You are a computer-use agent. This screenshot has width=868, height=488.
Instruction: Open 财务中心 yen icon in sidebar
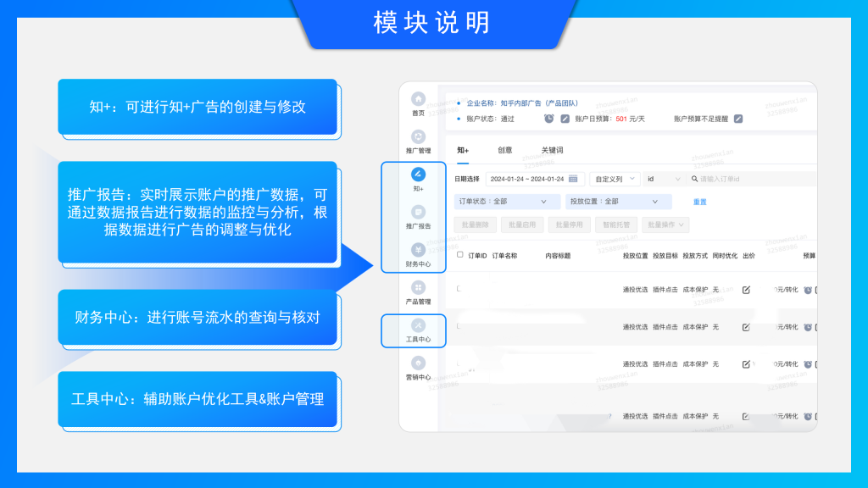418,250
